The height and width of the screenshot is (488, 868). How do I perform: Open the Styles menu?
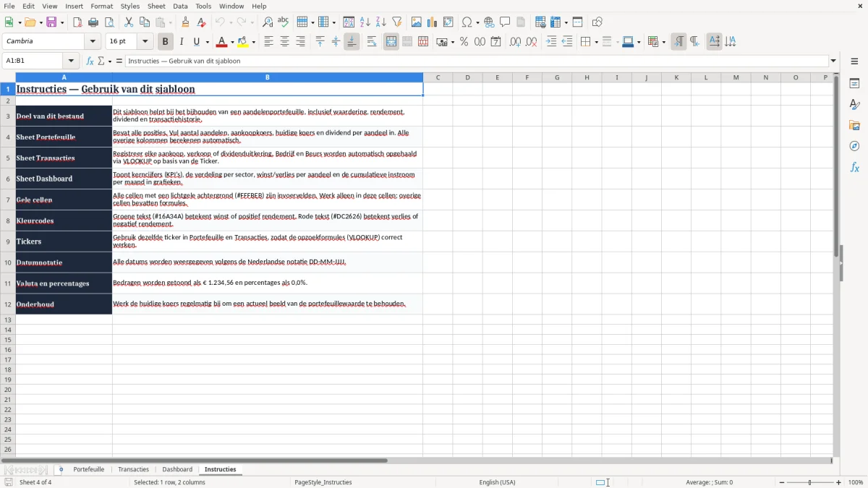coord(130,6)
